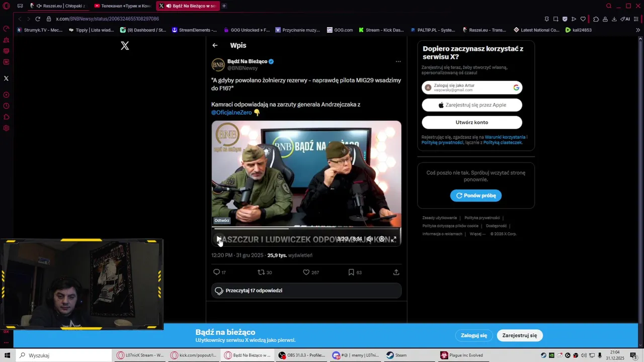Screen dimensions: 644x362
Task: Reload the current page
Action: coord(38,19)
